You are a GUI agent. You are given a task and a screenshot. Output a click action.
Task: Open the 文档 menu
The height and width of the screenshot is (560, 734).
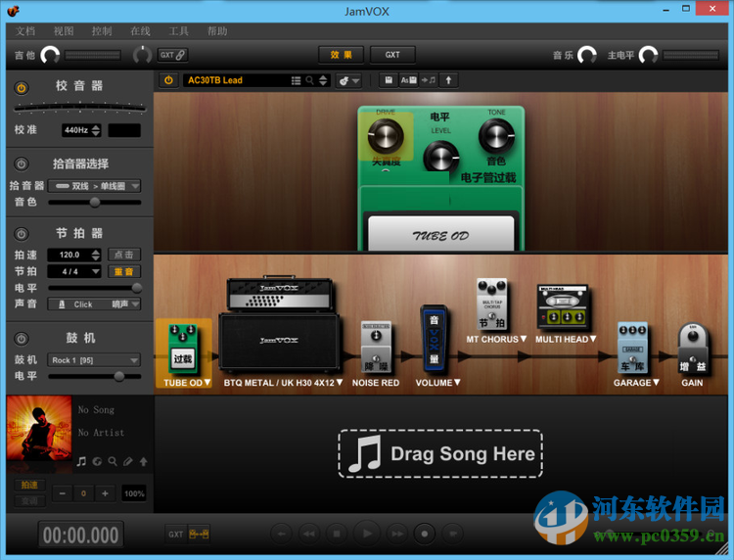(x=25, y=31)
